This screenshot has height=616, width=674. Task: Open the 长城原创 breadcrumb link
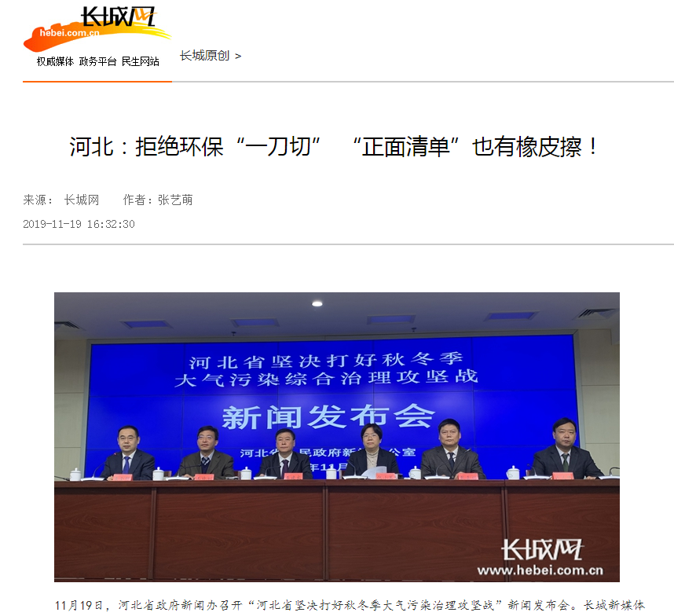204,56
